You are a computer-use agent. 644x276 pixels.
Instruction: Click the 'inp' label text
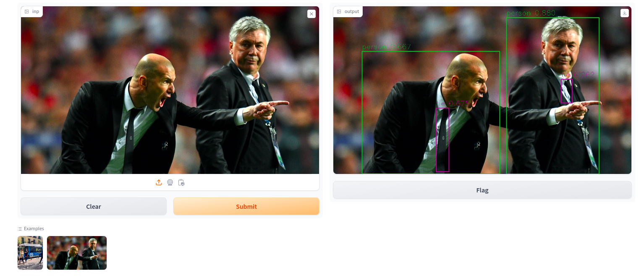tap(36, 11)
